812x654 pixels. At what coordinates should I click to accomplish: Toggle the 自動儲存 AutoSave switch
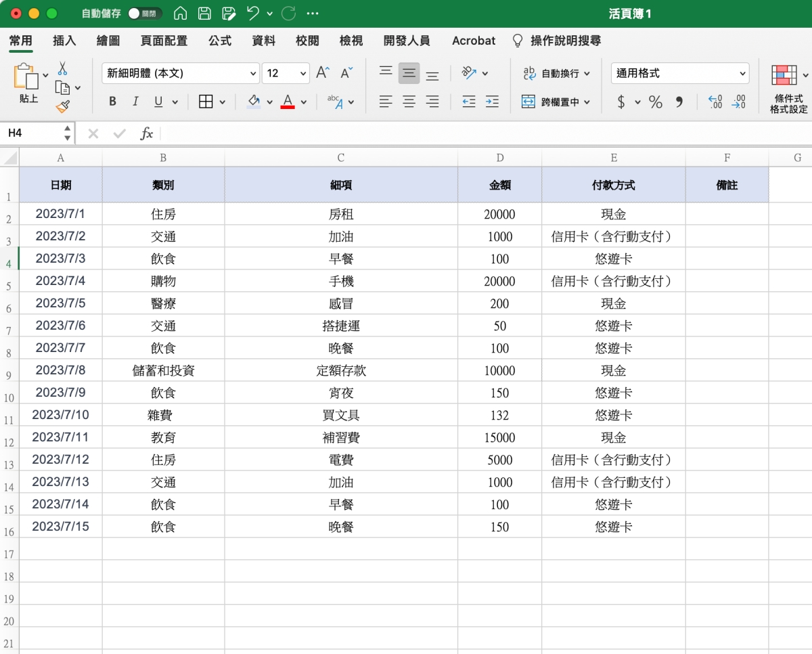pos(145,14)
